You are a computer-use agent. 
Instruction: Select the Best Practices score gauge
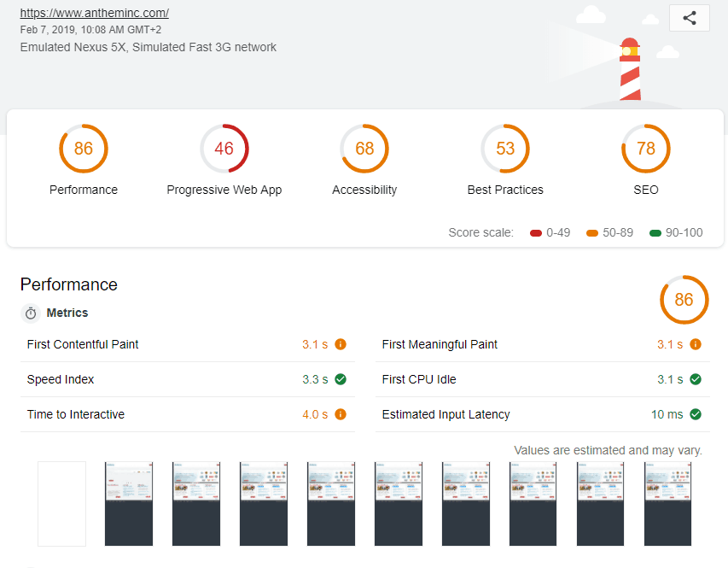point(505,149)
